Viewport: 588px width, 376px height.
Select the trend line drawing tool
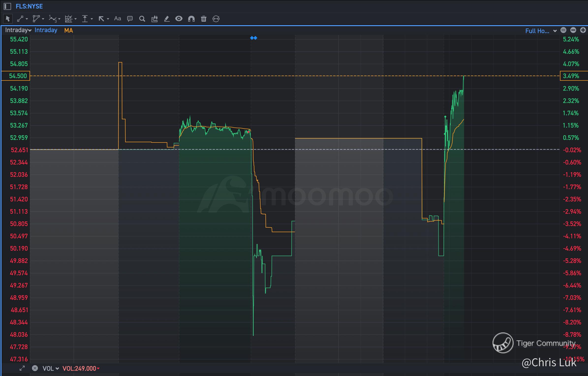20,19
